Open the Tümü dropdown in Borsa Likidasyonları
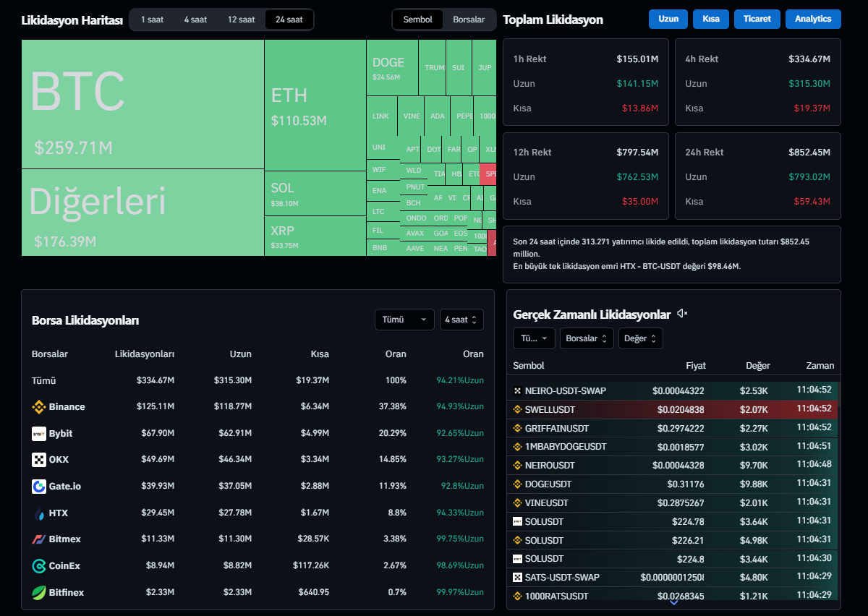Image resolution: width=868 pixels, height=616 pixels. (404, 320)
